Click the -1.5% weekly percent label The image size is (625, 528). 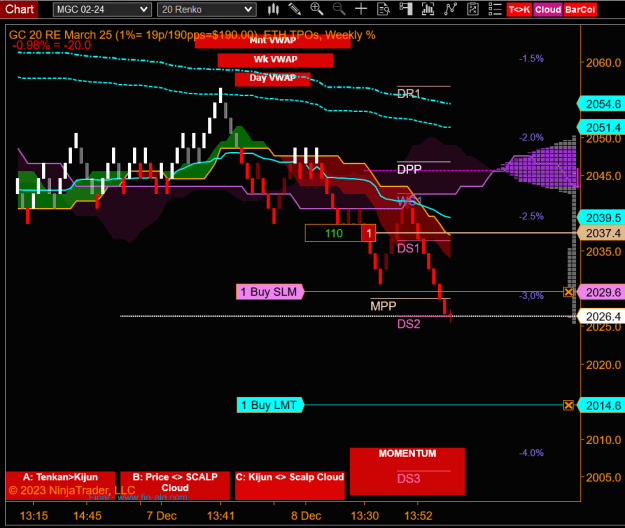point(531,59)
